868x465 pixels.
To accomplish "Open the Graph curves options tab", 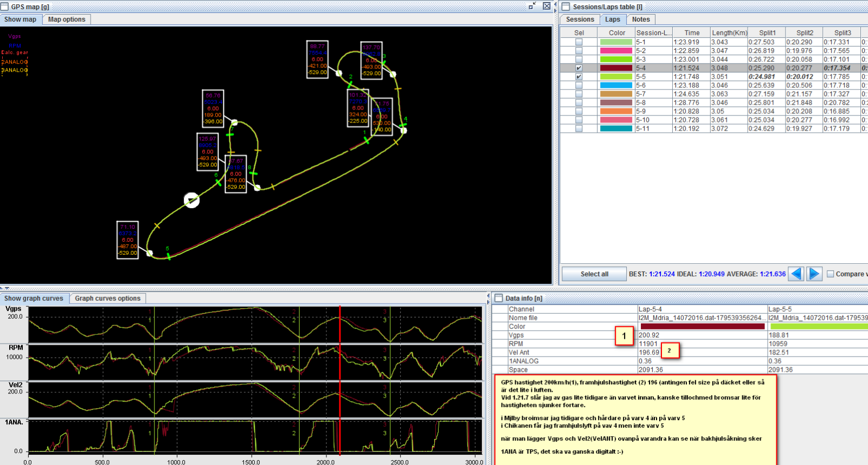I will pyautogui.click(x=107, y=298).
